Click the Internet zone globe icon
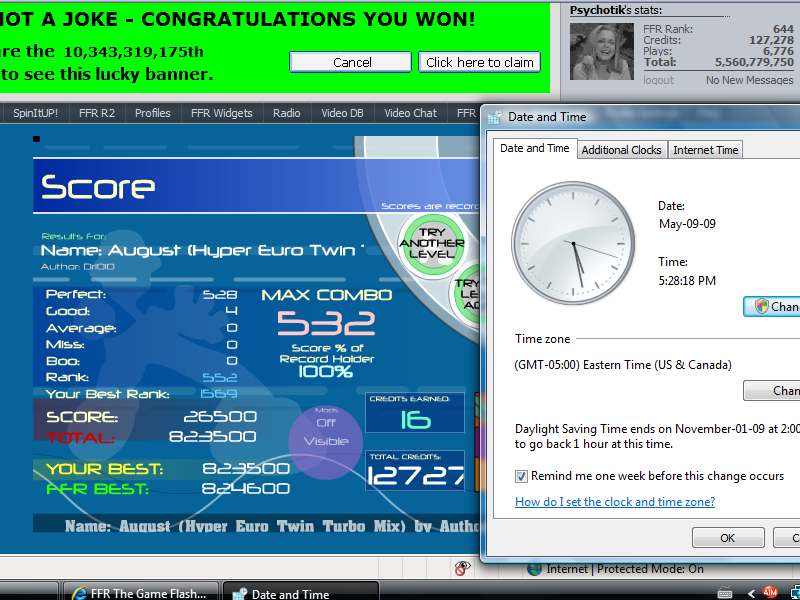The width and height of the screenshot is (800, 600). [535, 569]
